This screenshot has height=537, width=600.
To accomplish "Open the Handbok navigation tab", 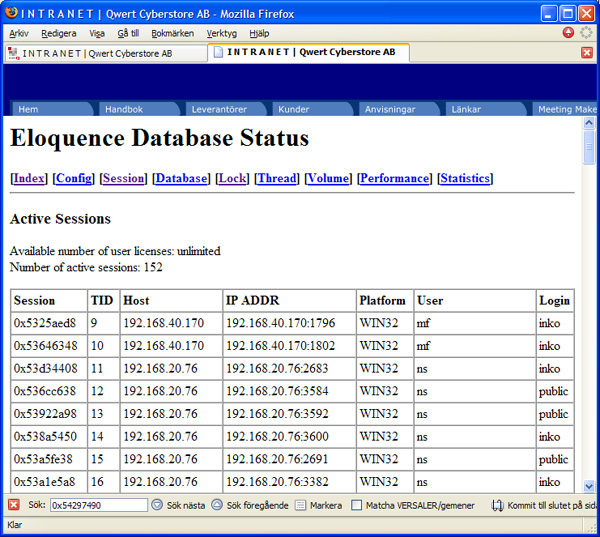I will pyautogui.click(x=139, y=109).
